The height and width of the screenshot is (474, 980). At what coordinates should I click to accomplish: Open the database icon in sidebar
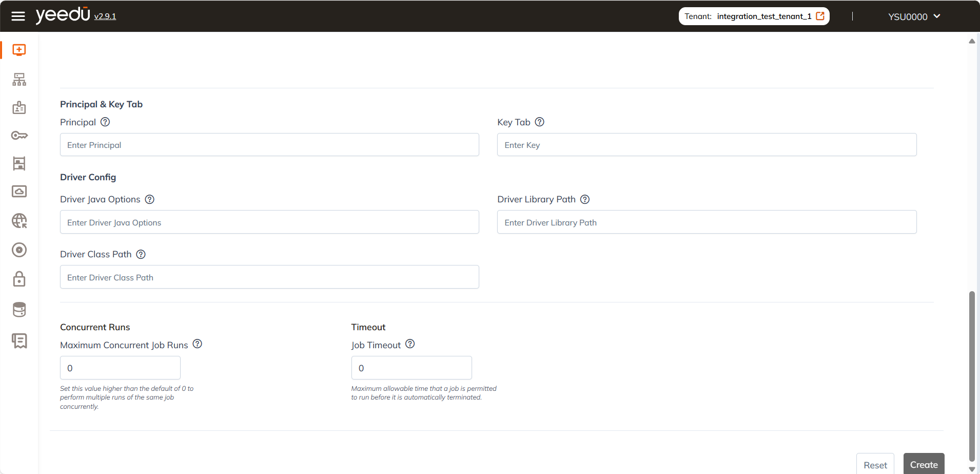(19, 310)
